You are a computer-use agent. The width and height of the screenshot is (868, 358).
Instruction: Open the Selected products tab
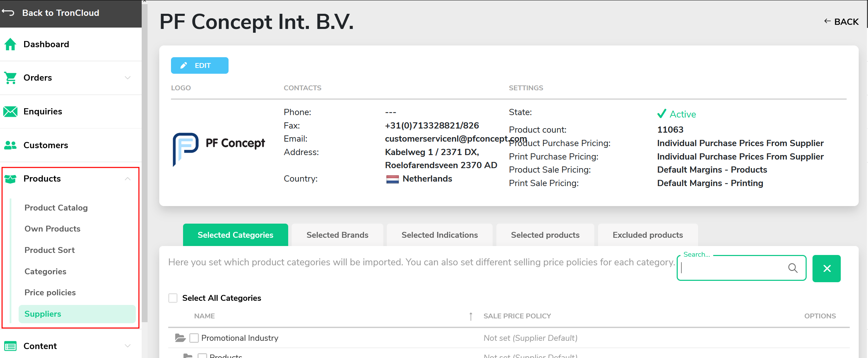coord(545,235)
